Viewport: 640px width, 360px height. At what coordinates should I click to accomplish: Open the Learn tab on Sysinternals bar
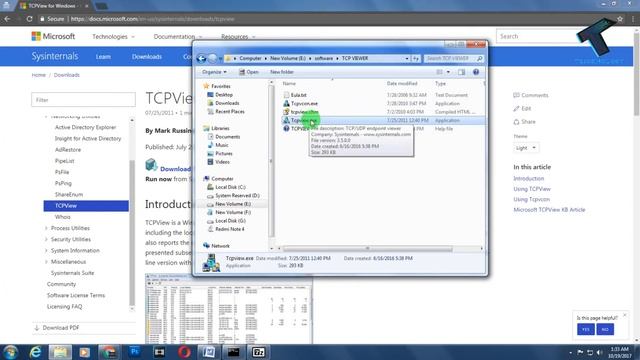[103, 57]
